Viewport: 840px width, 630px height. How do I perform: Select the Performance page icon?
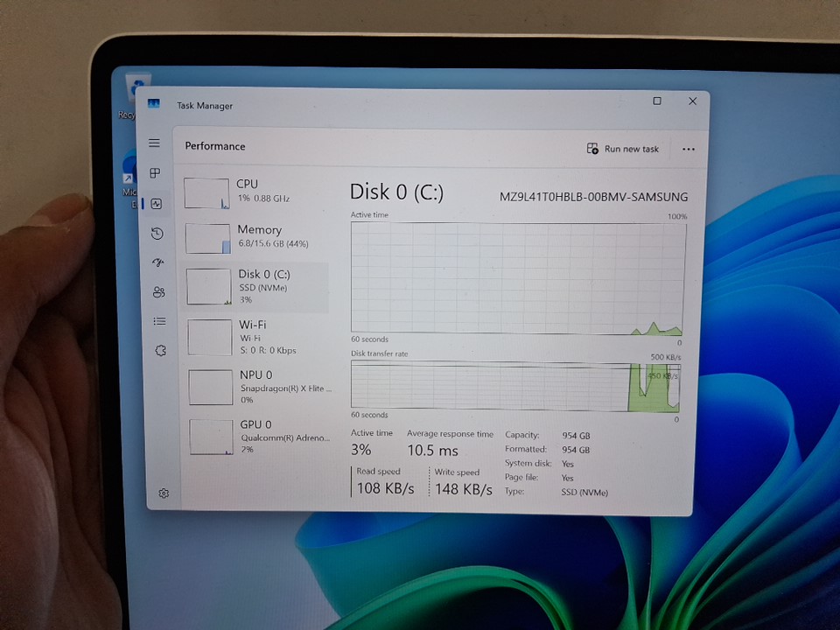tap(157, 204)
